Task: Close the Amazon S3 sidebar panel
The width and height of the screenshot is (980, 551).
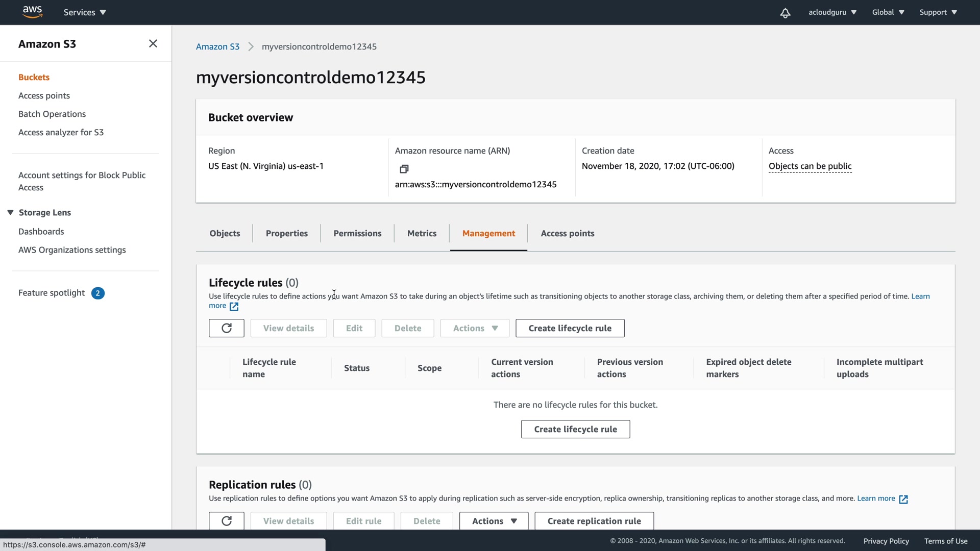Action: tap(153, 44)
